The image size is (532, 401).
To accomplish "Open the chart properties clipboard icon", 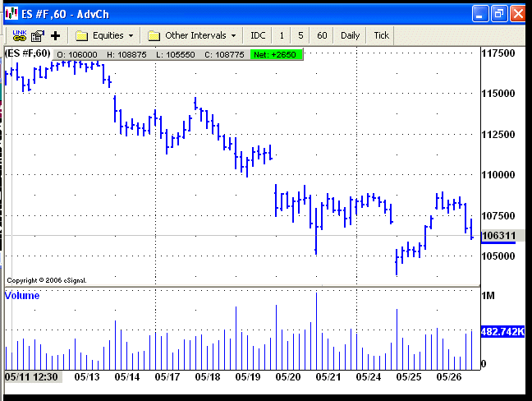I will (38, 35).
